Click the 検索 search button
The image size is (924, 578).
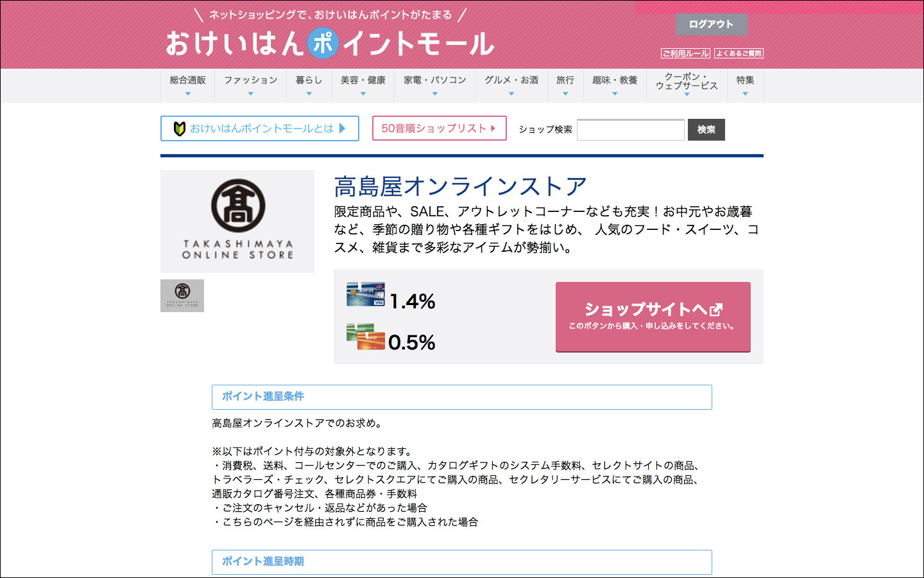pyautogui.click(x=706, y=130)
